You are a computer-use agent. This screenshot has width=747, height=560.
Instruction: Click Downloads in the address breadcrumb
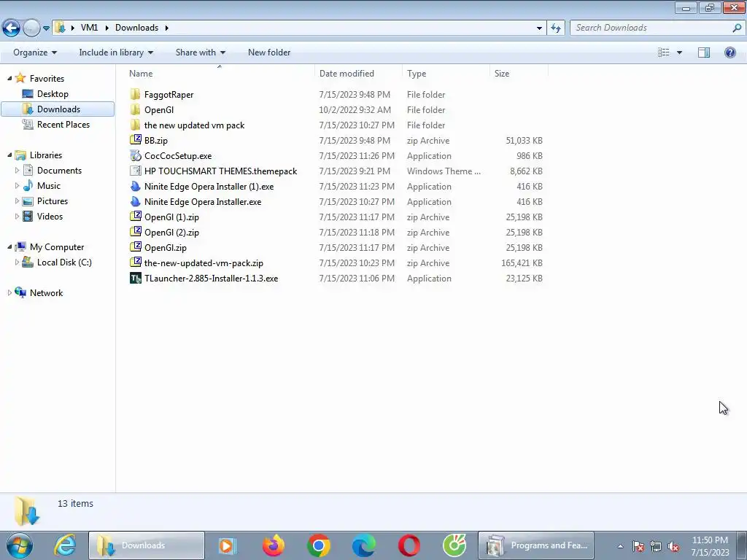click(x=136, y=28)
